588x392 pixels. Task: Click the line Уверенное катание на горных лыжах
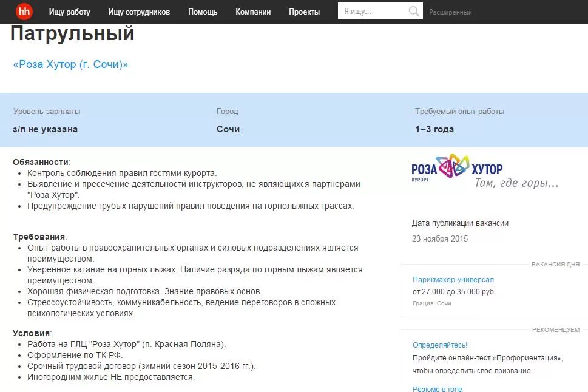tap(195, 275)
